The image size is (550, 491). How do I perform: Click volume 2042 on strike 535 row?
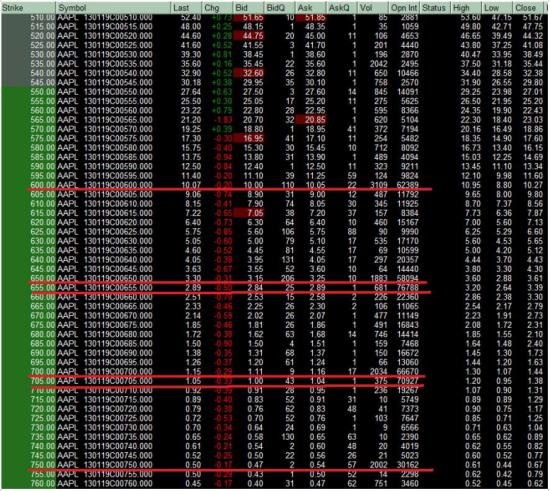click(378, 63)
